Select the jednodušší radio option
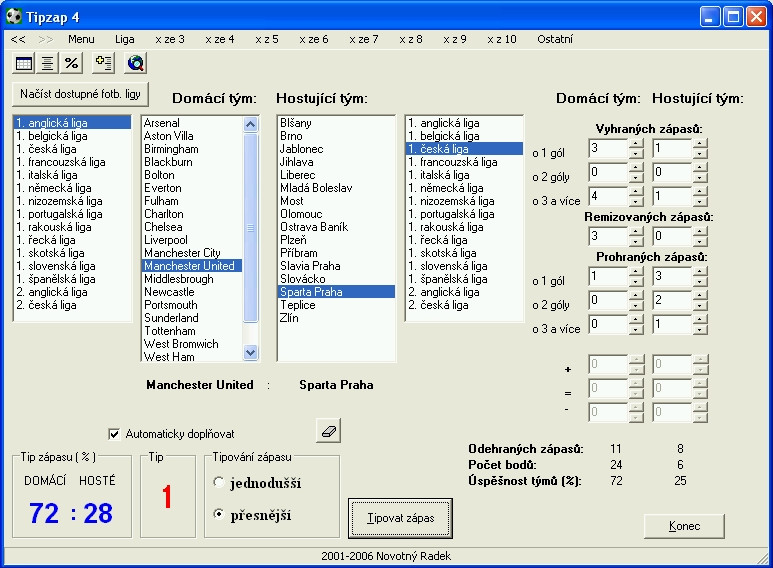This screenshot has width=773, height=568. [x=218, y=482]
